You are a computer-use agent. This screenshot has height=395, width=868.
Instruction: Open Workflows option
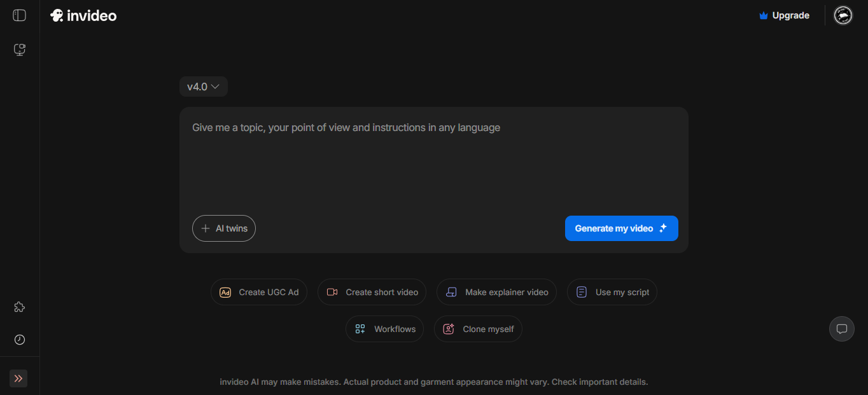click(x=385, y=329)
